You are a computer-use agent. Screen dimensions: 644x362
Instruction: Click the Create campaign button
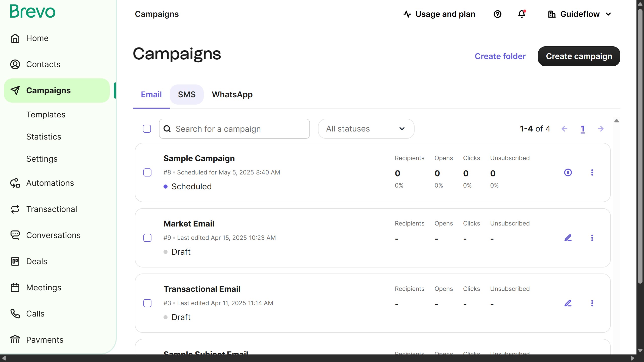tap(579, 56)
